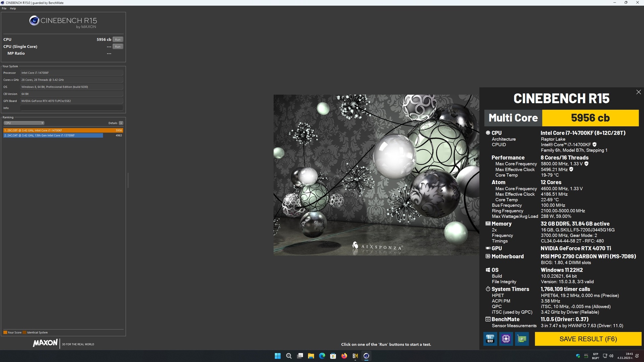The height and width of the screenshot is (362, 644).
Task: Click the shield next to 5800.00 MHz
Action: point(586,164)
